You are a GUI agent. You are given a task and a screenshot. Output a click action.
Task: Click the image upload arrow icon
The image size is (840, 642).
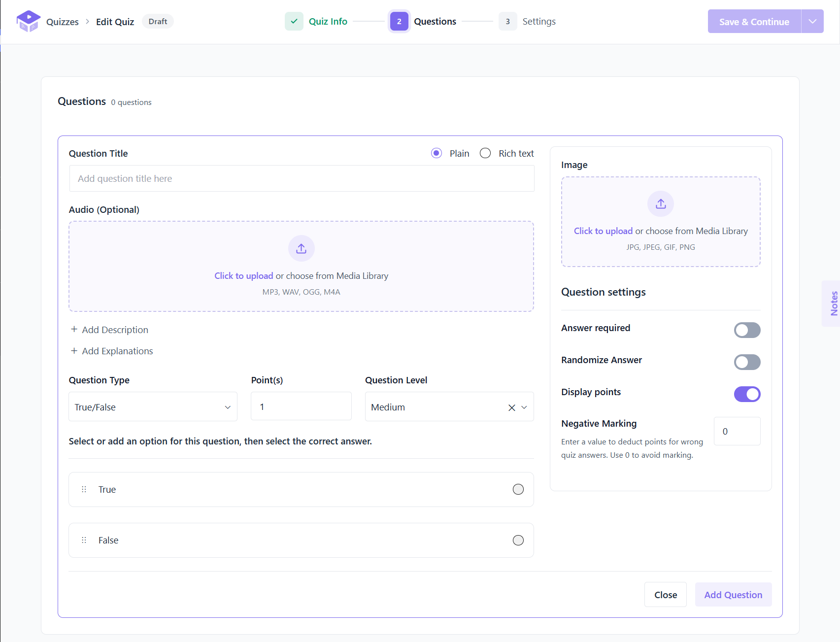[x=661, y=203]
